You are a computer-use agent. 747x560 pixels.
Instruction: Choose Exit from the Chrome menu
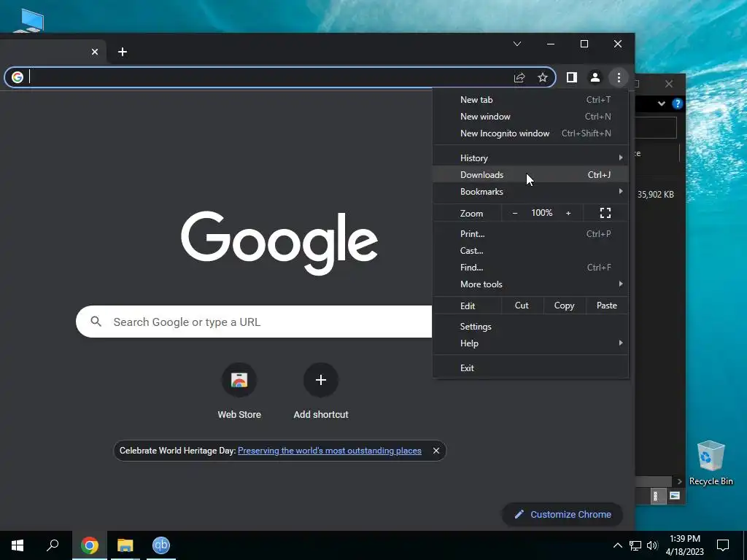coord(530,367)
